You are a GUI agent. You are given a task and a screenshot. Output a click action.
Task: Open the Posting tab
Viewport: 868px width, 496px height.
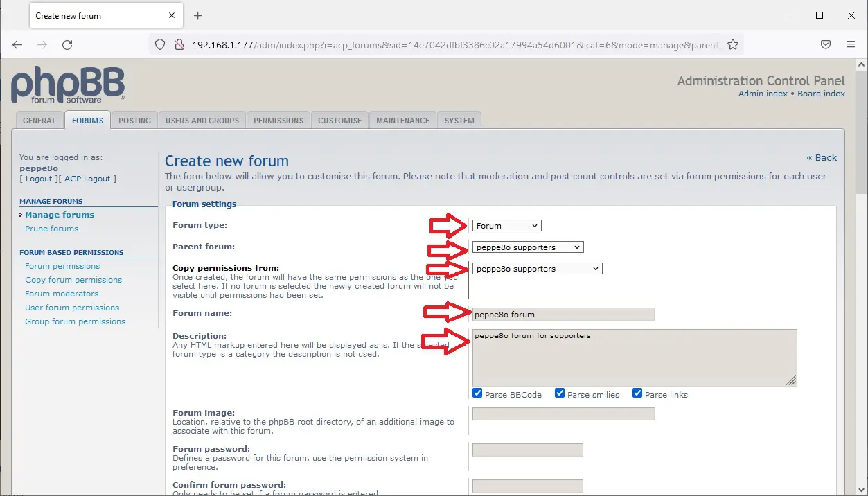[x=134, y=121]
